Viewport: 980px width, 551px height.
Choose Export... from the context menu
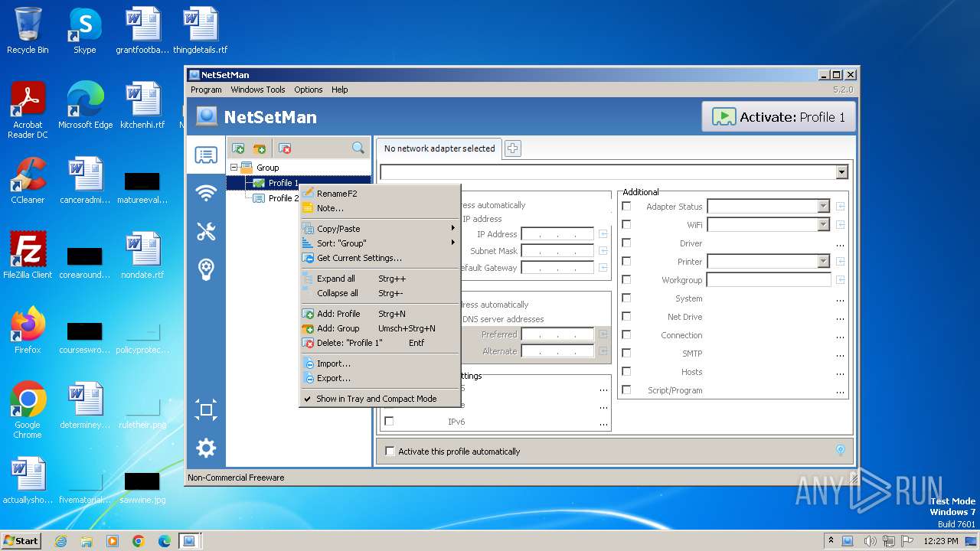coord(380,378)
